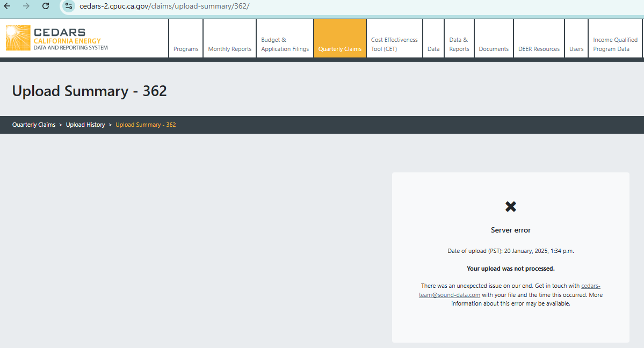Navigate to Data & Reports
644x348 pixels.
(x=459, y=44)
